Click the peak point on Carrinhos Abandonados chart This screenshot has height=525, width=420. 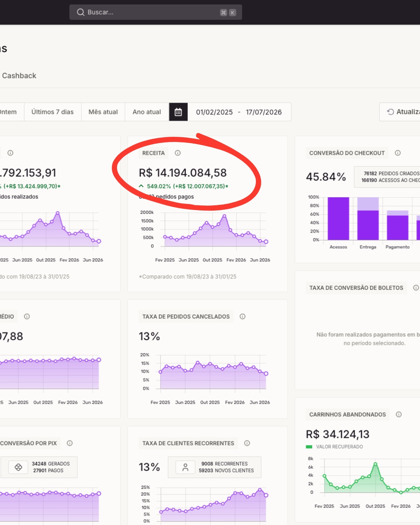375,464
